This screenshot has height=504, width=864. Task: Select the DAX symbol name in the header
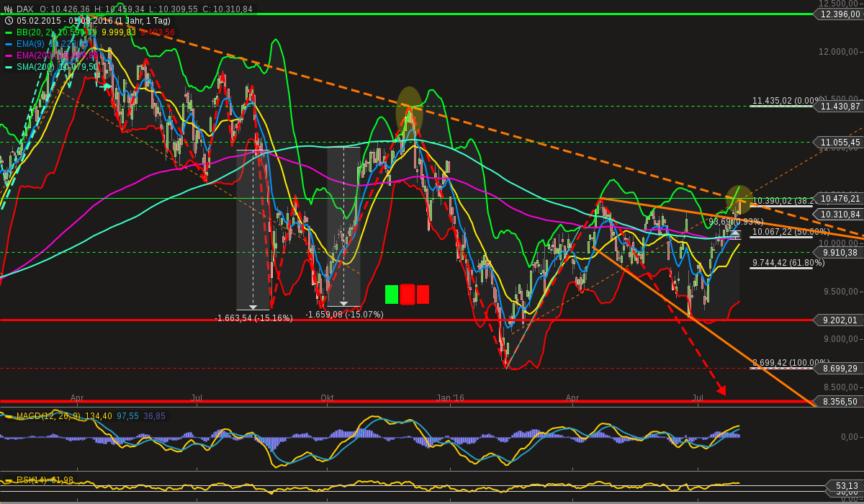tap(25, 9)
